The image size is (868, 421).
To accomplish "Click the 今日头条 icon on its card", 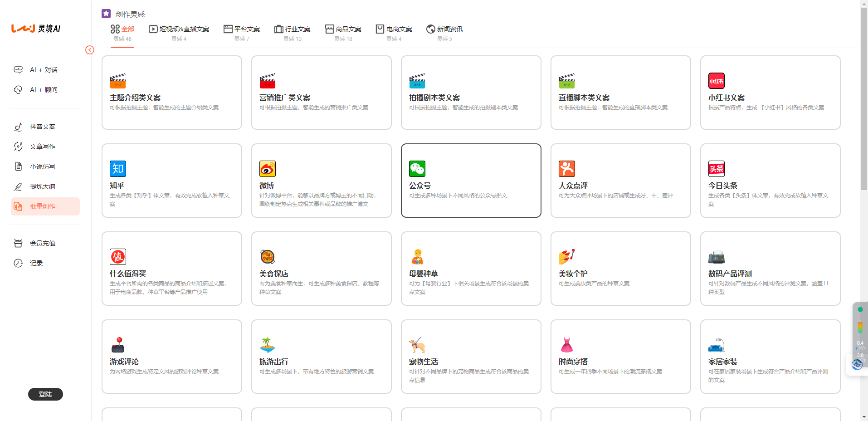I will 717,168.
